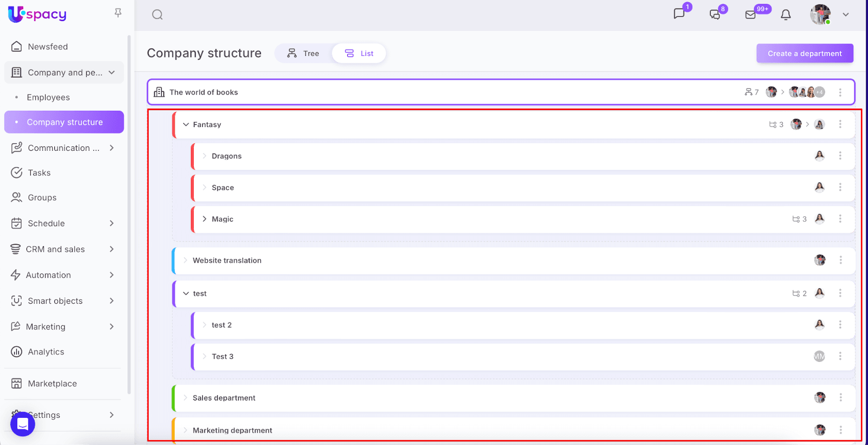Click the search magnifier icon
Viewport: 868px width, 445px height.
pyautogui.click(x=157, y=15)
